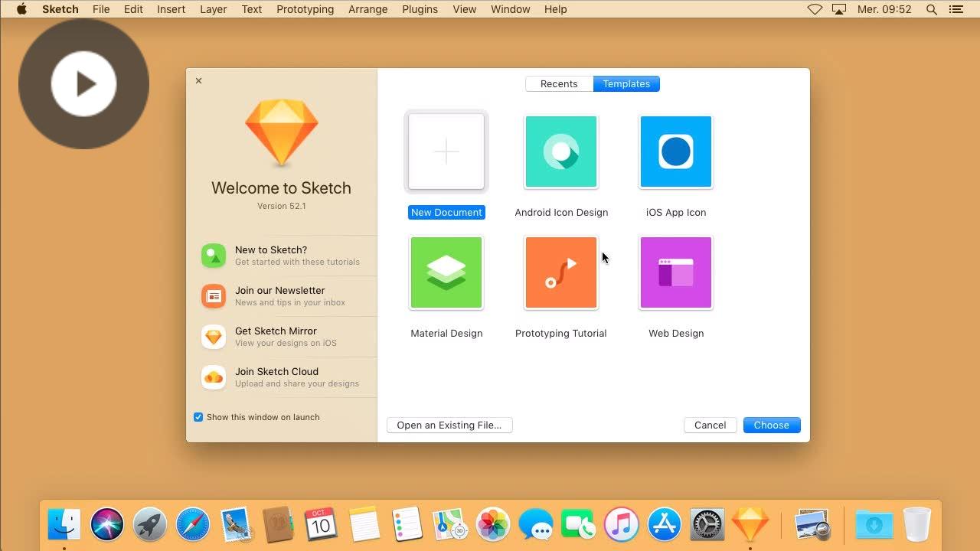This screenshot has width=980, height=551.
Task: Click Join Sketch Cloud icon
Action: click(214, 377)
